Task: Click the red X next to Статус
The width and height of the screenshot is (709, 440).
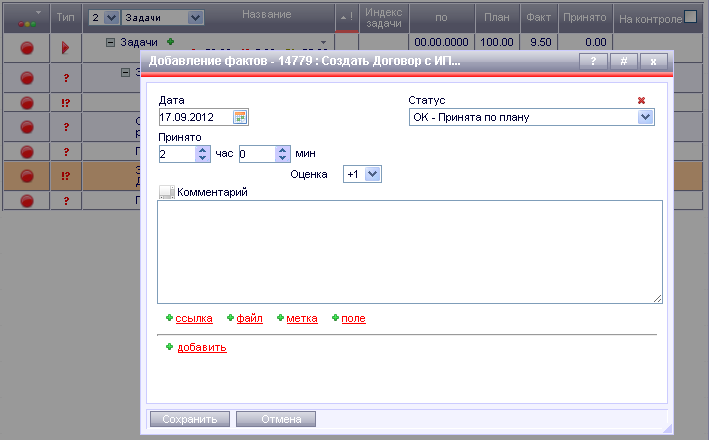Action: [642, 101]
